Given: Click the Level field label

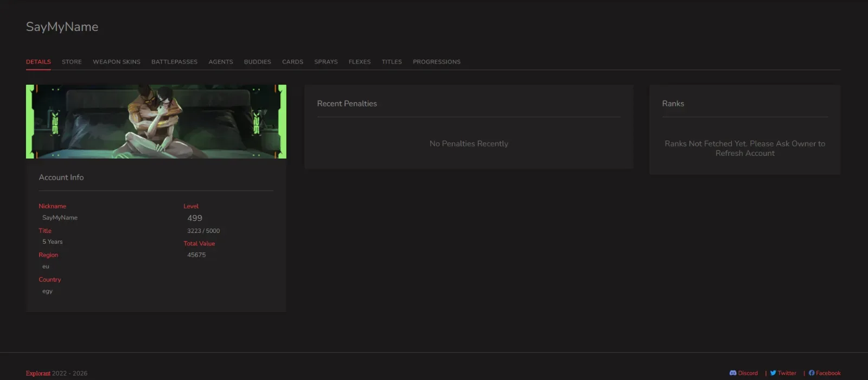Looking at the screenshot, I should [x=191, y=206].
